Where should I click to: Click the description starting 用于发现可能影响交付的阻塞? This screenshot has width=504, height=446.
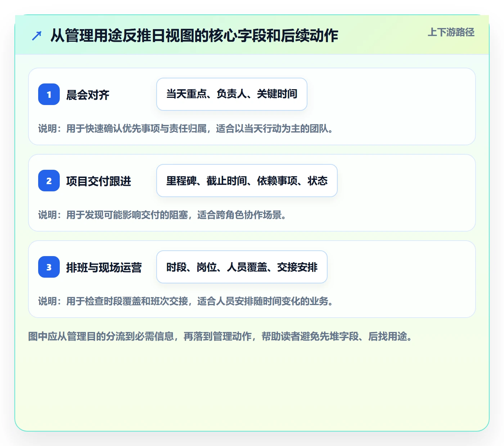point(162,215)
